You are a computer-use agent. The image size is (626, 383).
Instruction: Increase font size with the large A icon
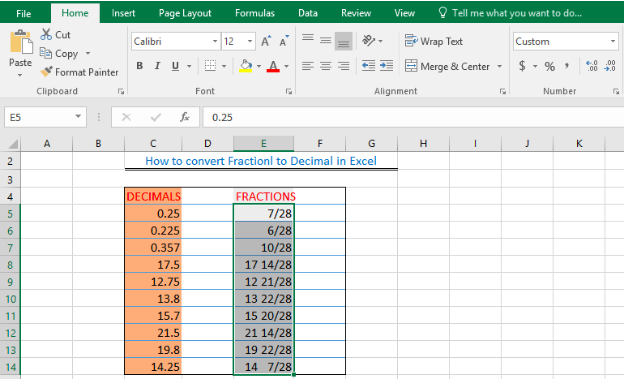coord(266,41)
